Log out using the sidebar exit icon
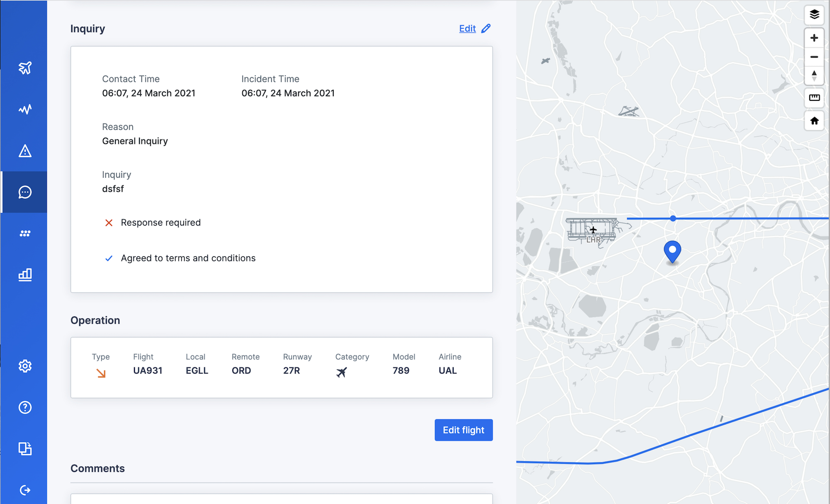 (25, 490)
